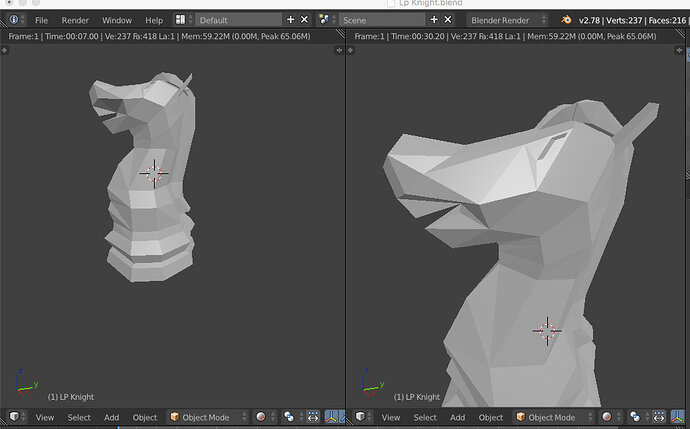Open the Select menu in right viewport
This screenshot has height=429, width=690.
(425, 417)
